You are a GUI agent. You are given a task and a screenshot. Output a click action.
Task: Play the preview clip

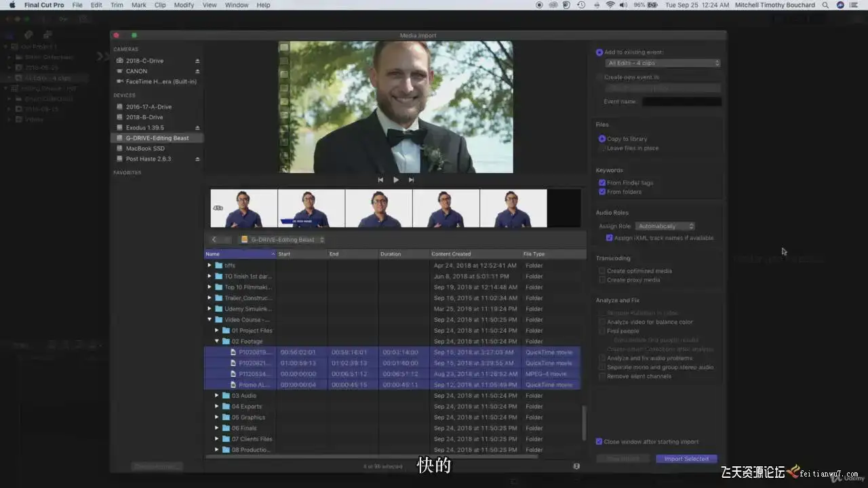tap(396, 180)
